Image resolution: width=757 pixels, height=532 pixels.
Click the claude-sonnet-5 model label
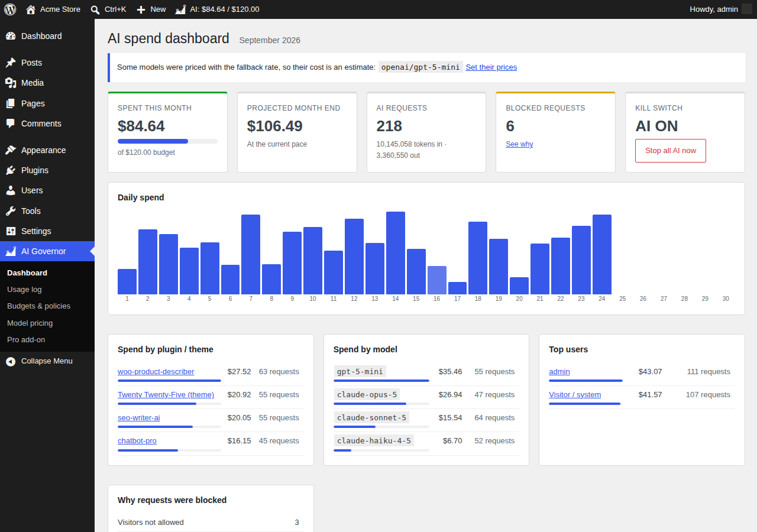point(371,417)
